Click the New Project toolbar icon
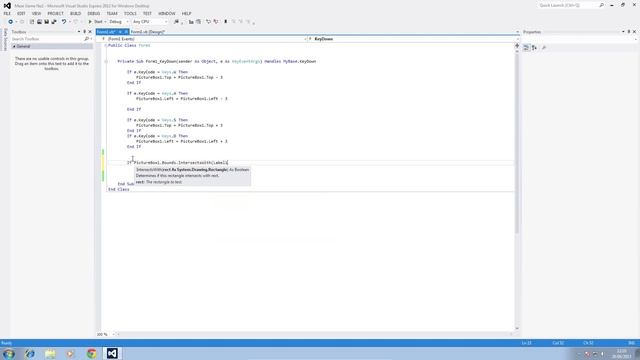The height and width of the screenshot is (360, 640). (x=31, y=22)
